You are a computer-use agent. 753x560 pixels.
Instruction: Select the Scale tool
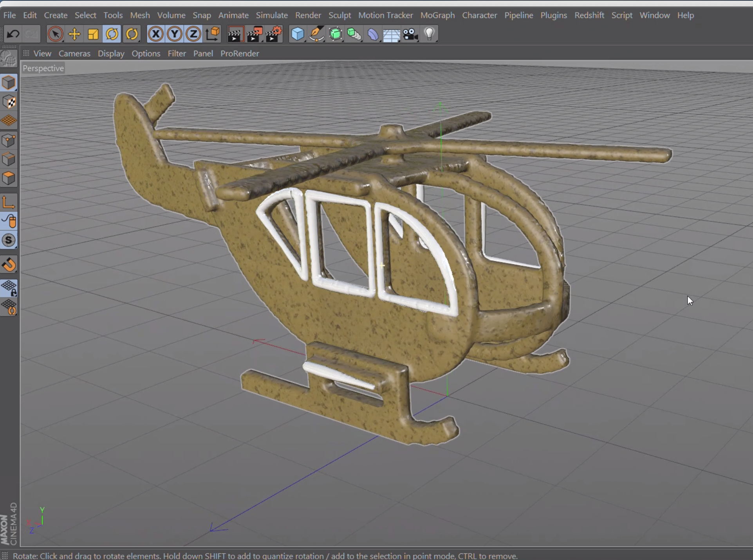pos(93,34)
